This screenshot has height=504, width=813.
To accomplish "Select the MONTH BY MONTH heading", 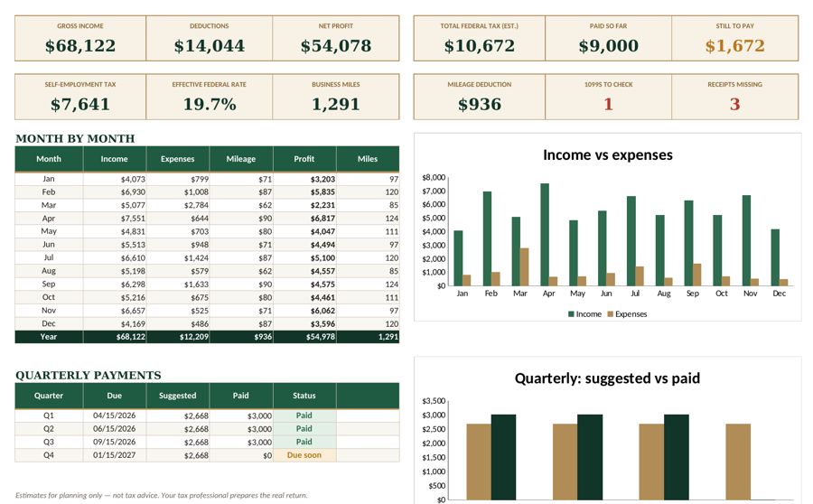I will click(75, 138).
